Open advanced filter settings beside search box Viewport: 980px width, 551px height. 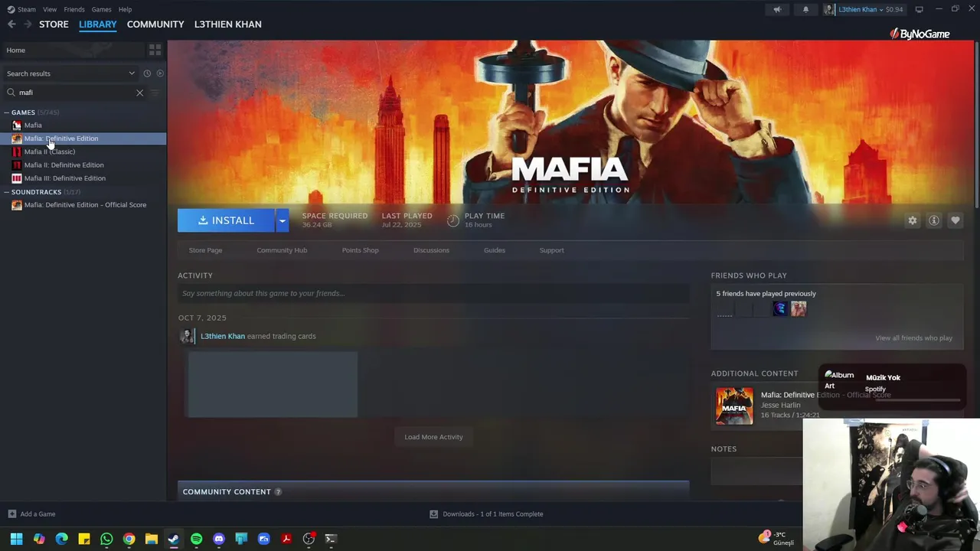pos(155,93)
